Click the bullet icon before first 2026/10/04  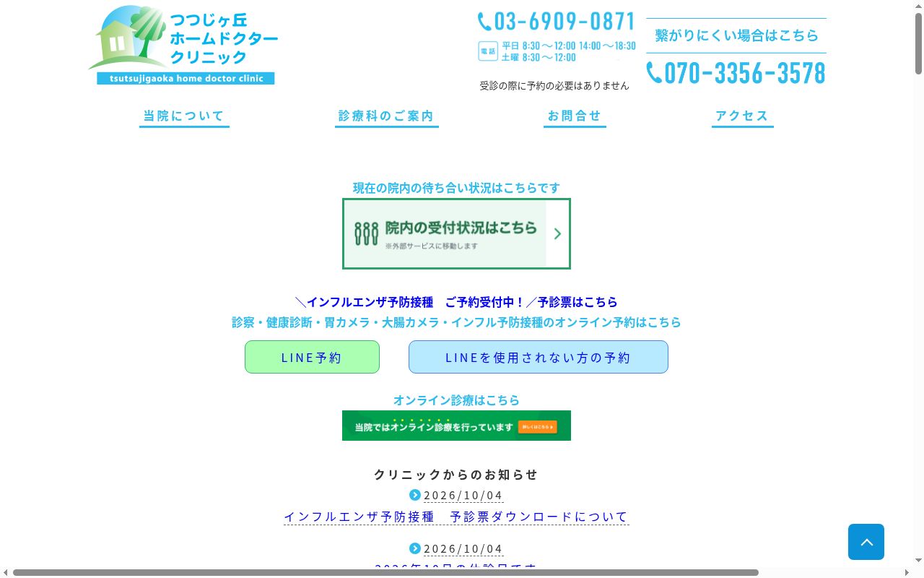415,495
